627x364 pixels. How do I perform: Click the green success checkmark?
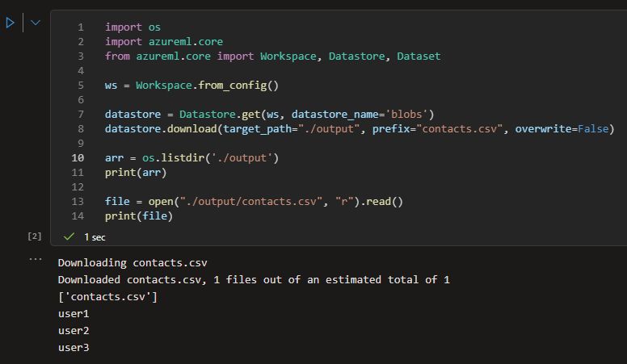[x=69, y=236]
